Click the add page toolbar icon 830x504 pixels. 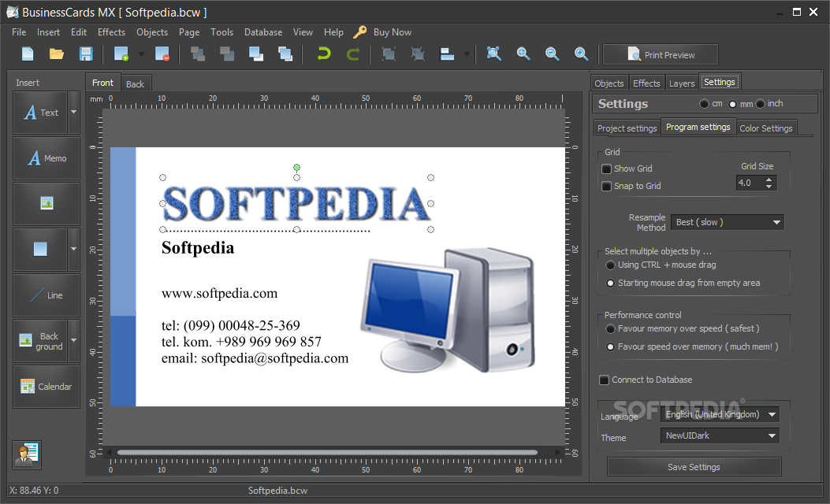121,54
